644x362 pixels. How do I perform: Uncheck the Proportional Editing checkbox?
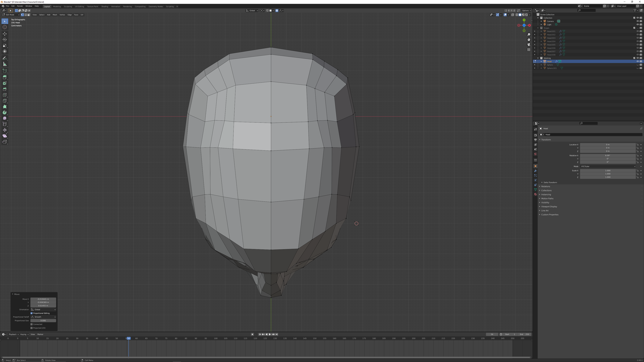point(32,313)
